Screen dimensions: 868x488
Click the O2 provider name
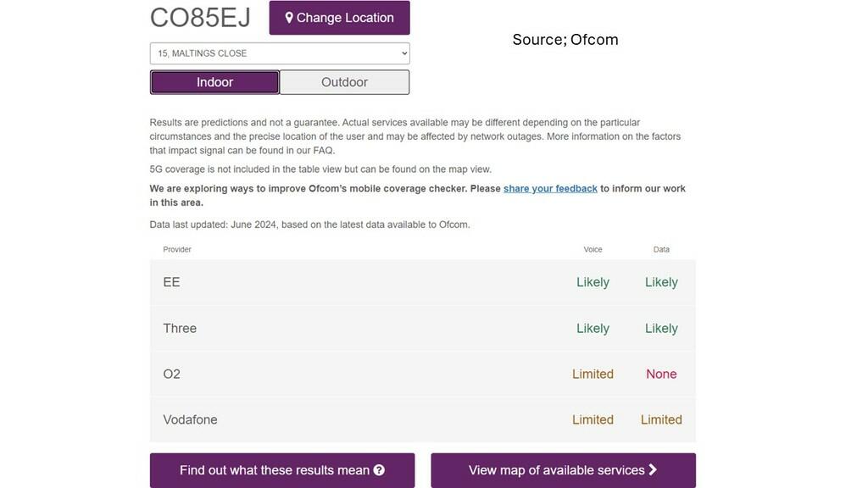[171, 374]
